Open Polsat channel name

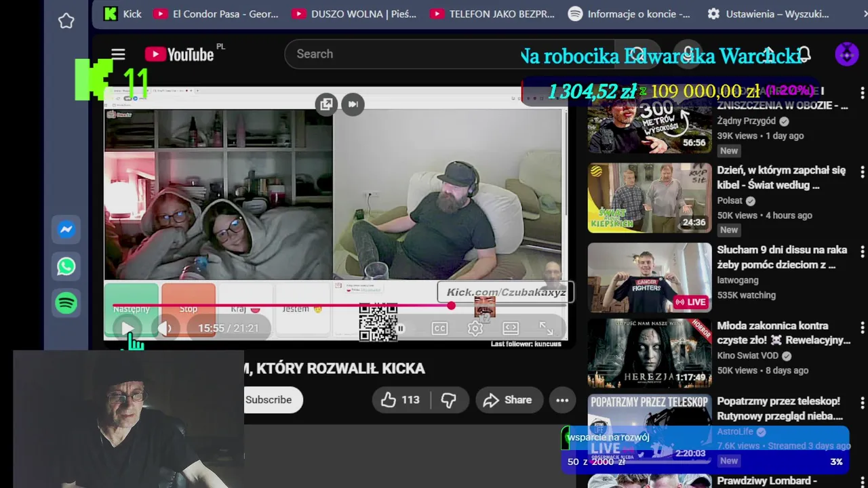(730, 201)
